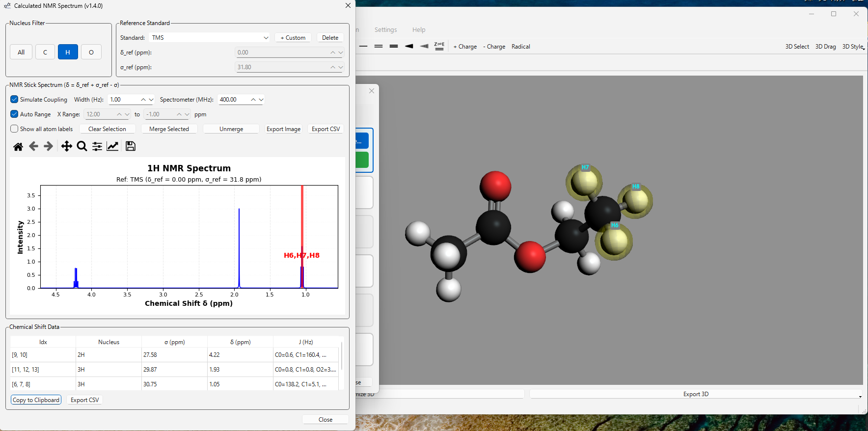Click the chemical shift table scrollbar
The image size is (868, 431).
(x=342, y=356)
